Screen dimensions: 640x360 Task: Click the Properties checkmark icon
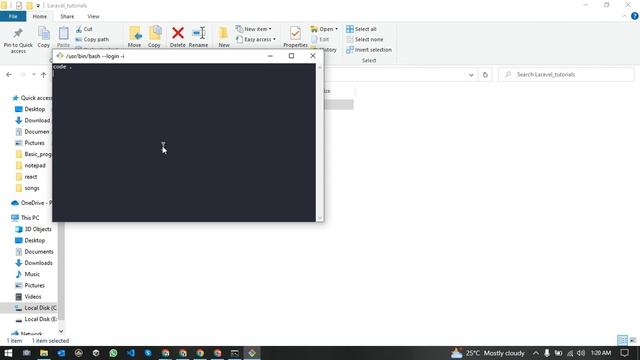(x=295, y=33)
